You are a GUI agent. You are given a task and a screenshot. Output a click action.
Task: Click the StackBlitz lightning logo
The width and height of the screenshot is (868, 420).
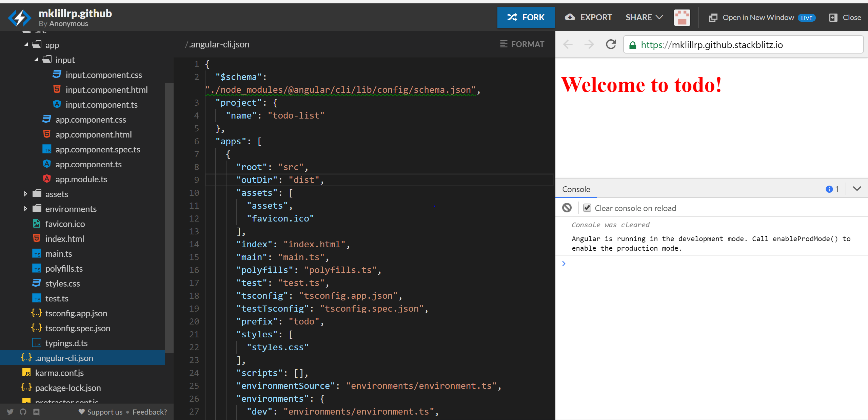point(20,18)
